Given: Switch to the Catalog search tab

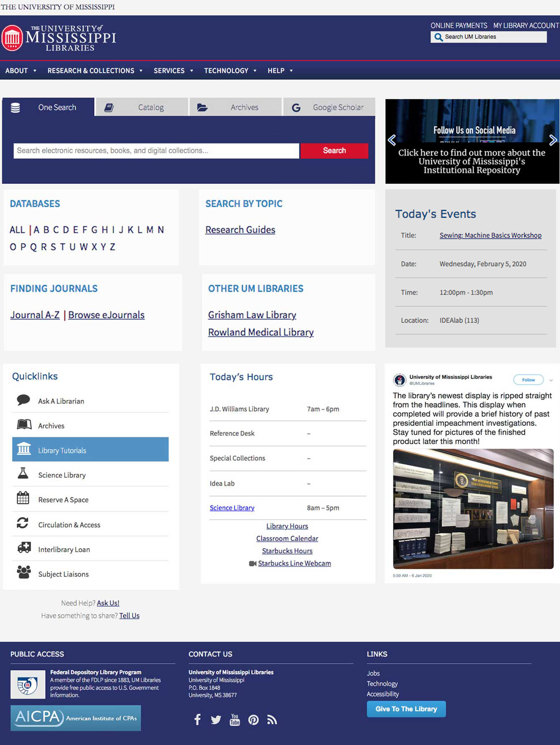Looking at the screenshot, I should 142,107.
